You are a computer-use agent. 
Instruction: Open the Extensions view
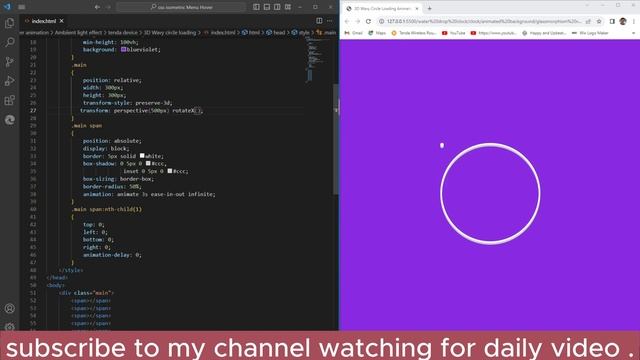pyautogui.click(x=9, y=100)
